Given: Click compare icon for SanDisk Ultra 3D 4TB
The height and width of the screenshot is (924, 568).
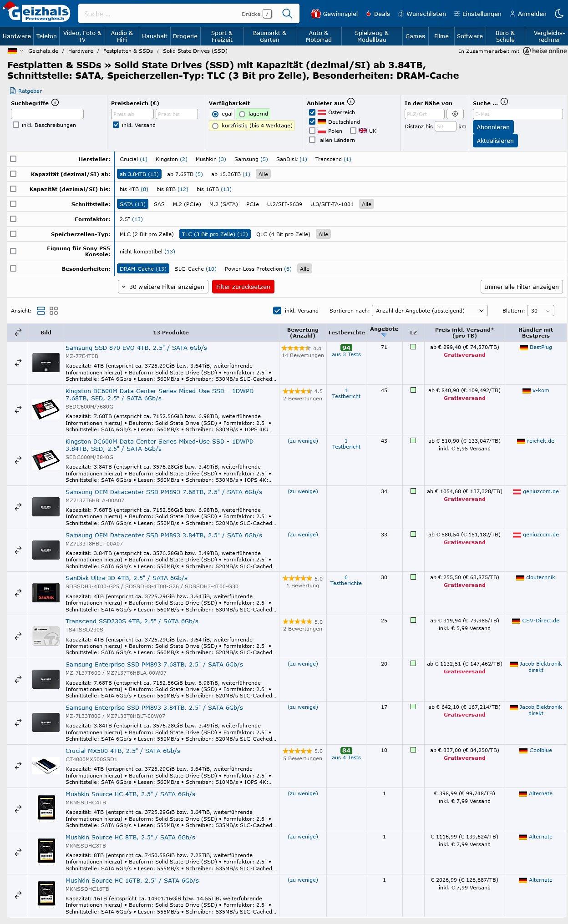Looking at the screenshot, I should tap(18, 593).
